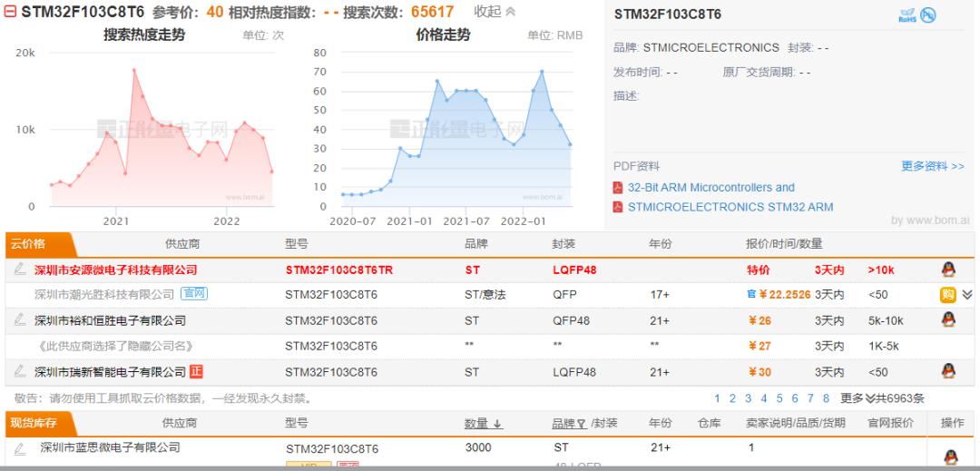Viewport: 980px width, 471px height.
Task: Click edit pencil icon for 深圳市瑞新智能电子有限公司
Action: (x=20, y=371)
